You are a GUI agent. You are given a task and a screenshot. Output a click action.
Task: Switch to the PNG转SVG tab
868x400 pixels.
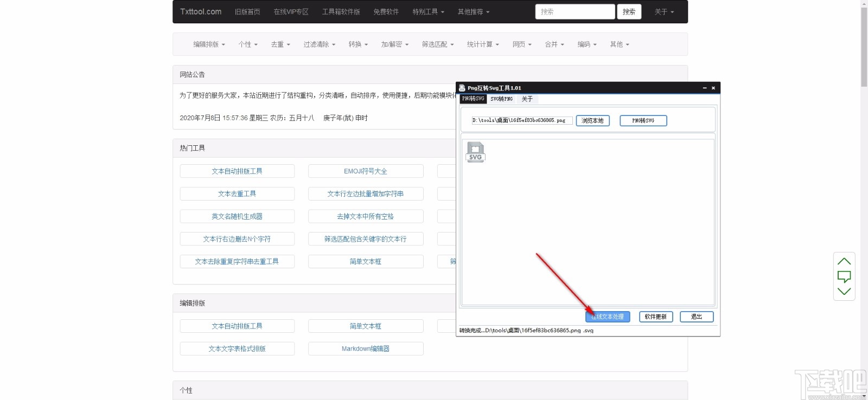point(473,99)
